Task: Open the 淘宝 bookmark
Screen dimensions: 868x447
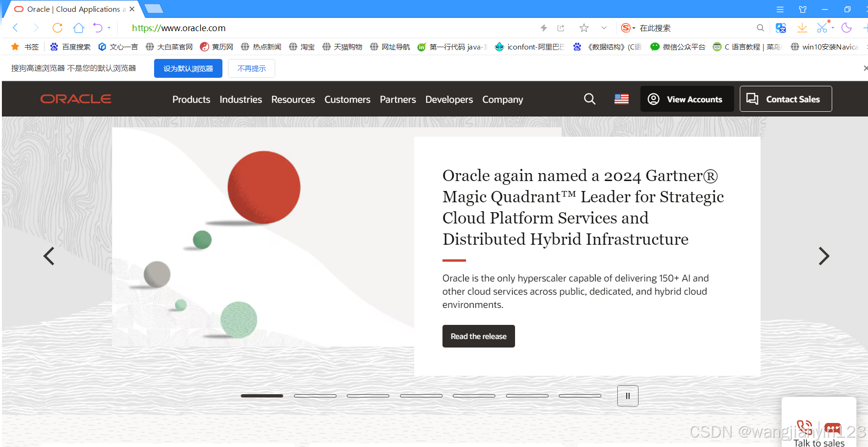Action: 302,47
